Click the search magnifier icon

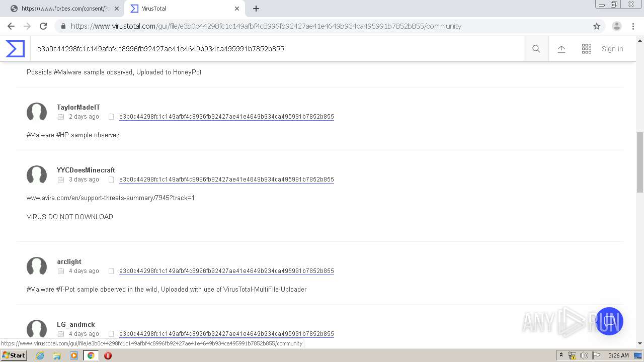(x=536, y=49)
